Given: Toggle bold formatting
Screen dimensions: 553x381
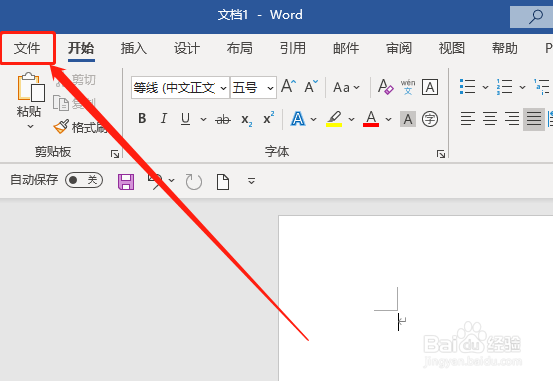Looking at the screenshot, I should click(x=142, y=119).
